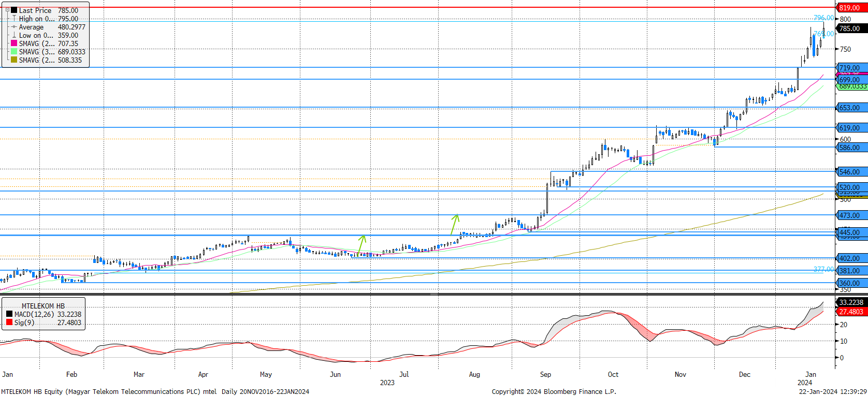Screen dimensions: 868x396
Task: Select the High on 795.00 legend entry
Action: [46, 19]
